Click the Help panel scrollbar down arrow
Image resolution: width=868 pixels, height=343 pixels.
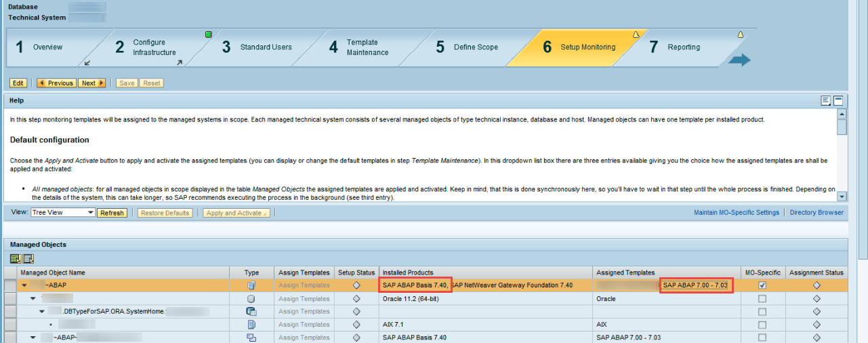pyautogui.click(x=842, y=197)
